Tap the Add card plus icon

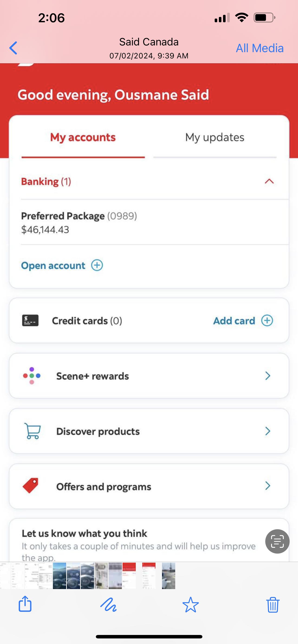(267, 321)
